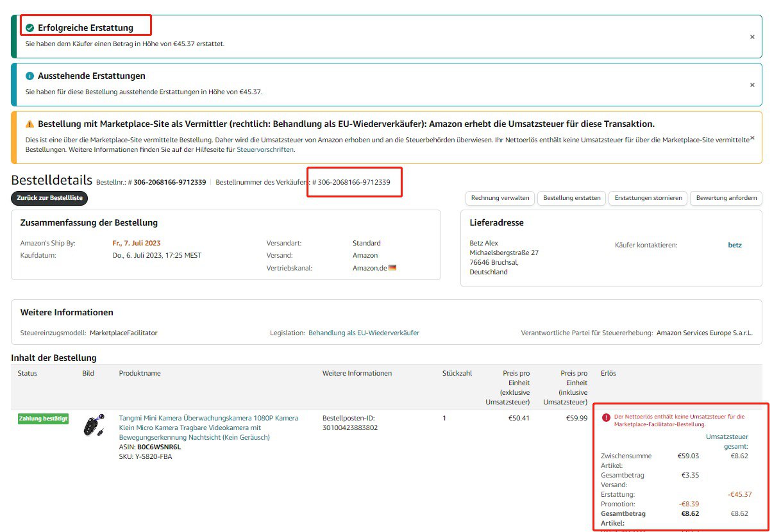Open the Tangmi Mini Kamera product thumbnail
Viewport: 781px width, 532px height.
pos(94,427)
